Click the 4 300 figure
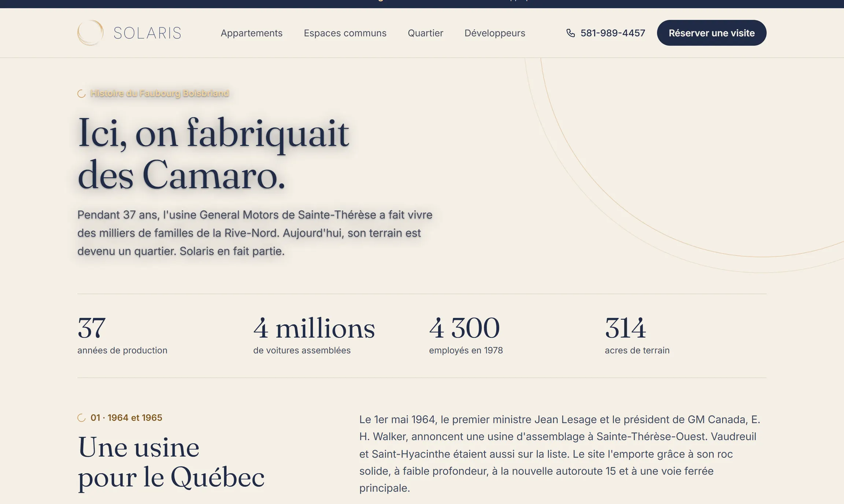Image resolution: width=844 pixels, height=504 pixels. 464,328
